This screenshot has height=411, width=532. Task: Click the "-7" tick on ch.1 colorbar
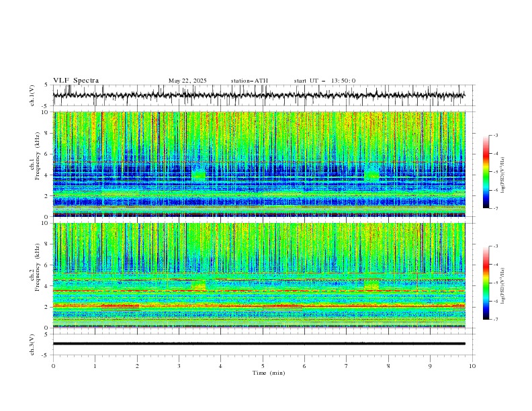click(x=496, y=208)
